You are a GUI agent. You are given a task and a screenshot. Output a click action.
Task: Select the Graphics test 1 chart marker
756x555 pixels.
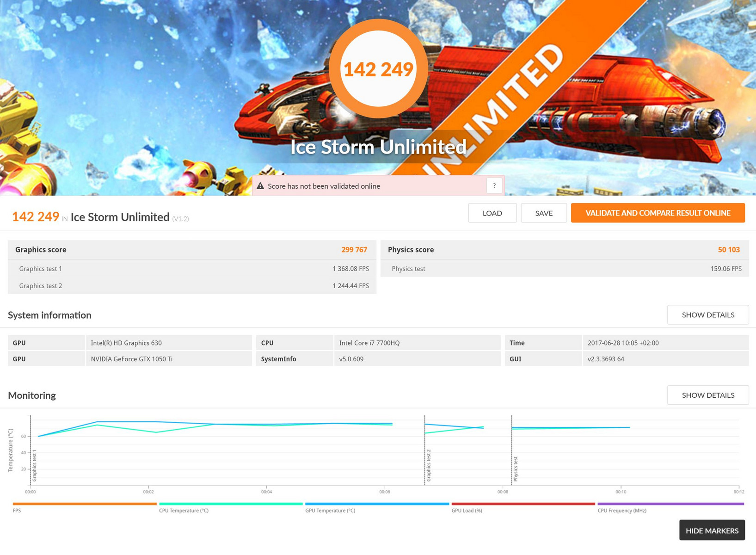tap(34, 466)
